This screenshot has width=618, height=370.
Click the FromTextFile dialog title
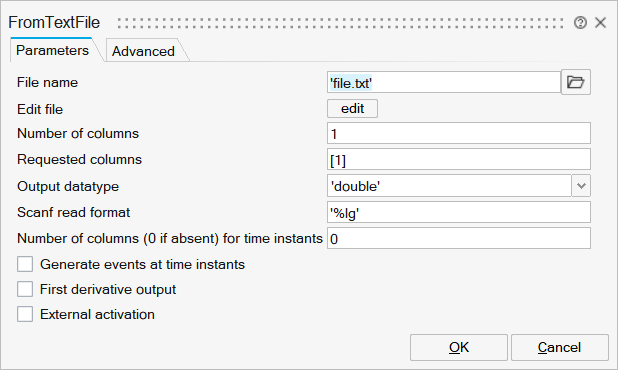coord(54,22)
